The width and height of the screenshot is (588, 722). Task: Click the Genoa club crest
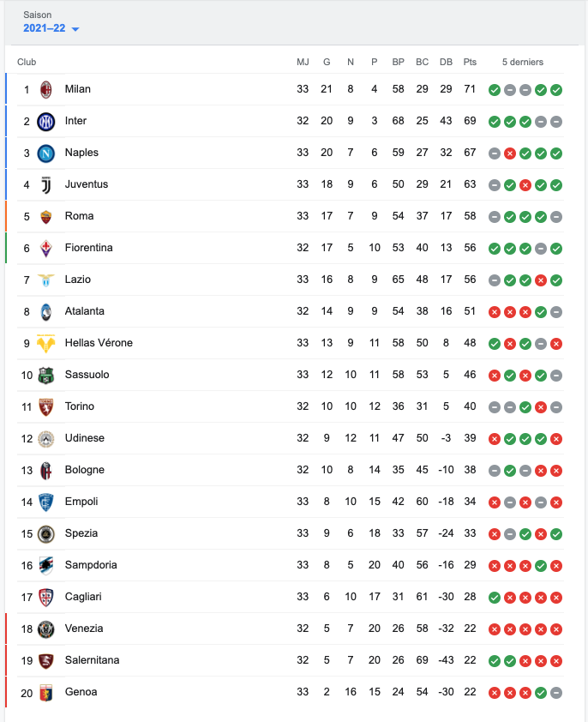(x=45, y=692)
